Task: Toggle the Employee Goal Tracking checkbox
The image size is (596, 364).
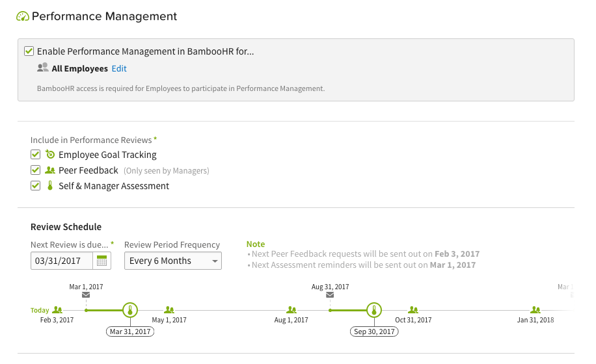Action: (x=35, y=155)
